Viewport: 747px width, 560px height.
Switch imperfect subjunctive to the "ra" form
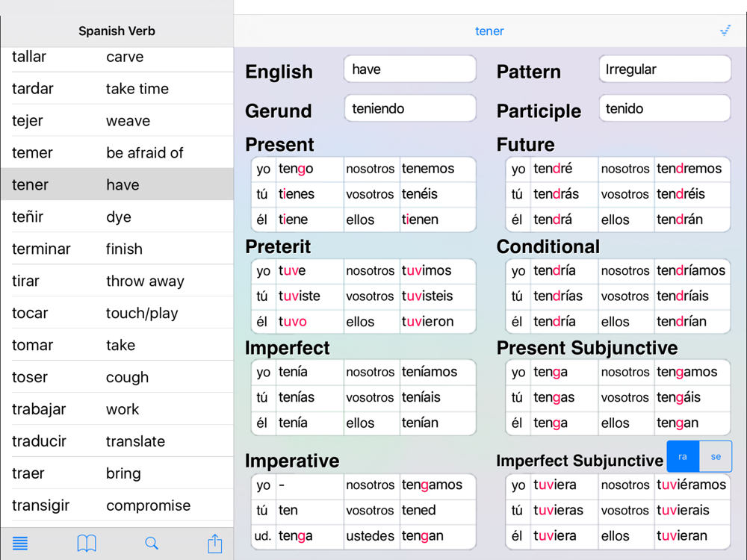click(x=683, y=456)
